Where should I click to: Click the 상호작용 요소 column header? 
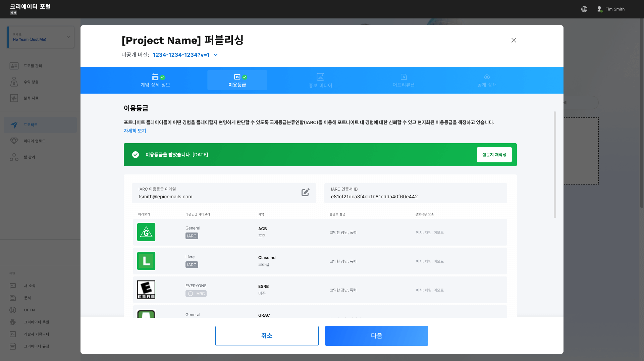coord(424,214)
